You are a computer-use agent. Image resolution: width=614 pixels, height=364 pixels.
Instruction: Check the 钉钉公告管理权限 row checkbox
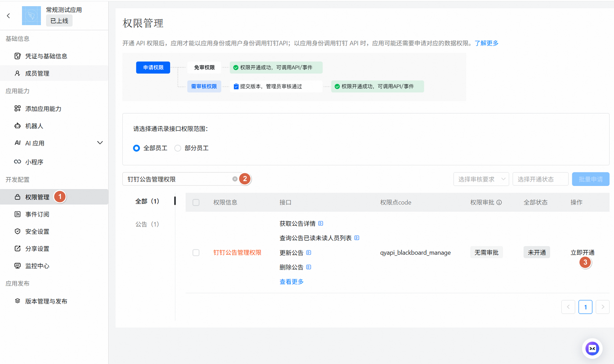(x=196, y=253)
